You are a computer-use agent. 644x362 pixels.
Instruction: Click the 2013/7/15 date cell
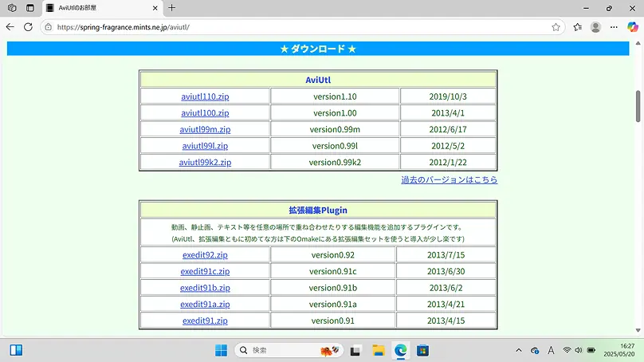[x=446, y=255]
